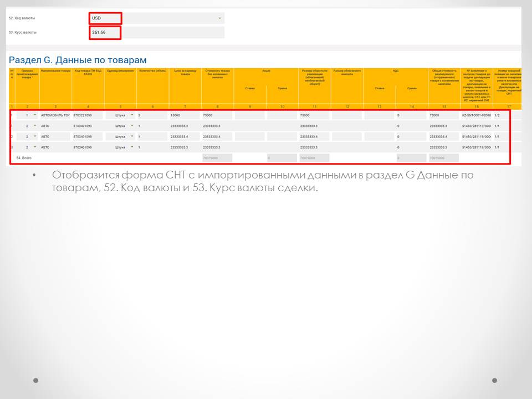Expand origin dropdown in the last АВТО row
Image resolution: width=532 pixels, height=399 pixels.
(x=35, y=147)
